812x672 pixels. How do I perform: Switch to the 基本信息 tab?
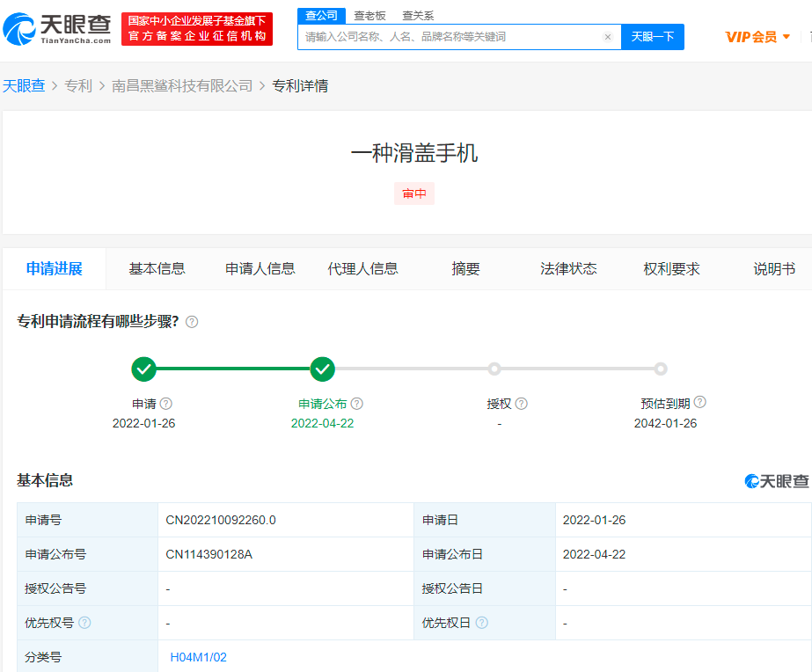click(157, 268)
